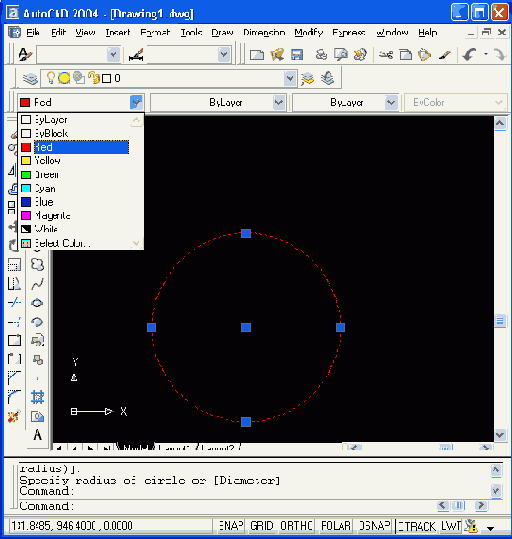512x539 pixels.
Task: Open the layer list dropdown arrow
Action: click(x=290, y=79)
